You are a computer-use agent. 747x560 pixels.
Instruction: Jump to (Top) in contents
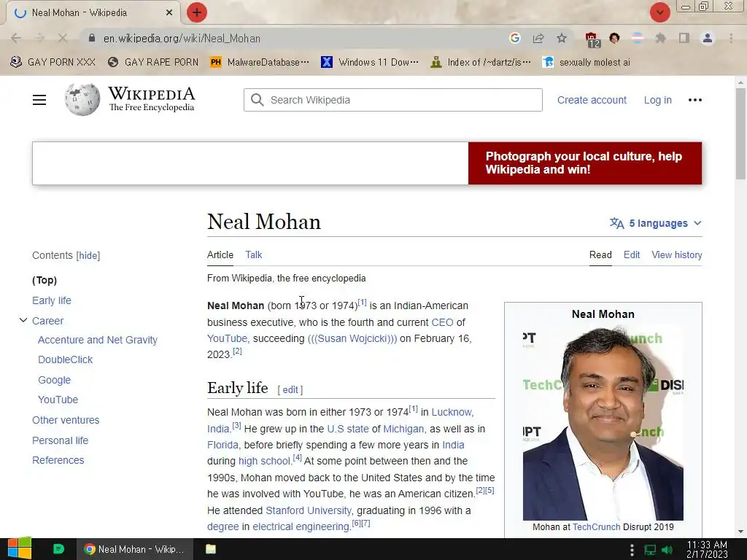(44, 280)
